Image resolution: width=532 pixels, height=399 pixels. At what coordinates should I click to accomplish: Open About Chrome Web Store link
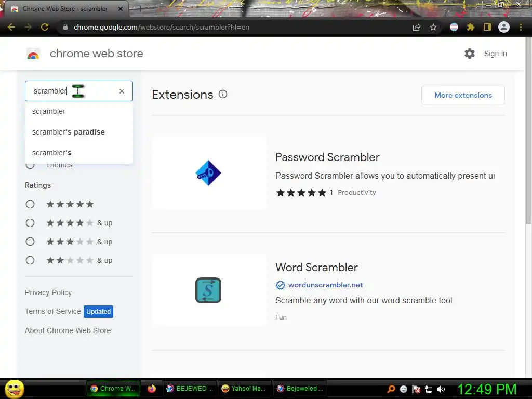pyautogui.click(x=68, y=330)
